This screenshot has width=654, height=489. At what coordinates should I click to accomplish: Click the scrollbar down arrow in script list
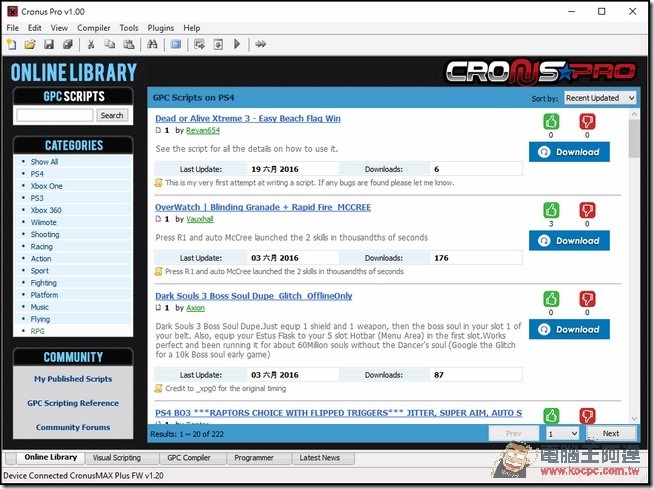634,418
